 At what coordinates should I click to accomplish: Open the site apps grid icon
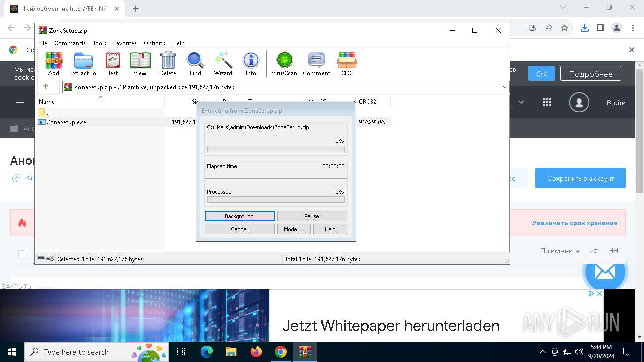click(547, 103)
